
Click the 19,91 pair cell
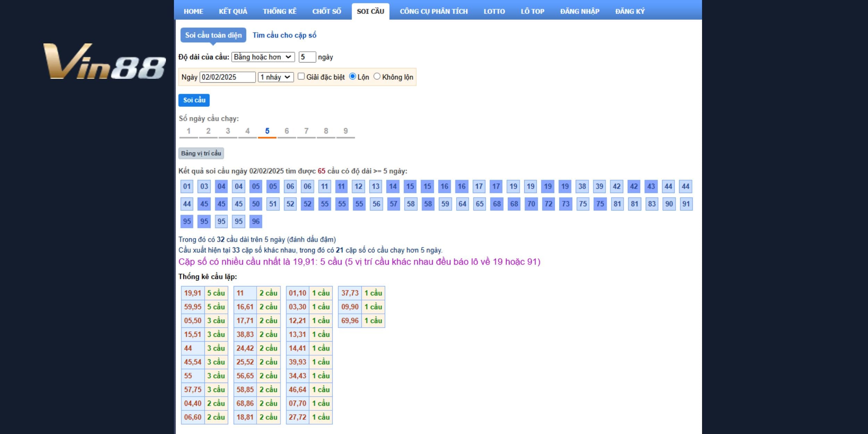tap(193, 293)
